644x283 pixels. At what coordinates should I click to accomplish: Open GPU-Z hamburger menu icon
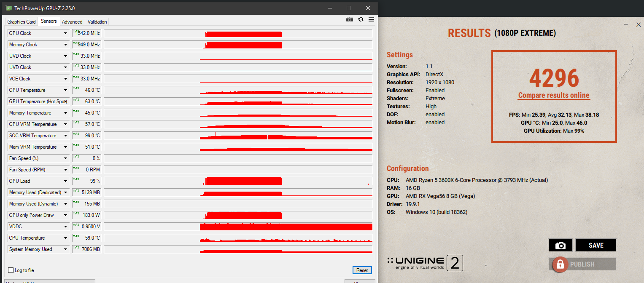tap(371, 19)
